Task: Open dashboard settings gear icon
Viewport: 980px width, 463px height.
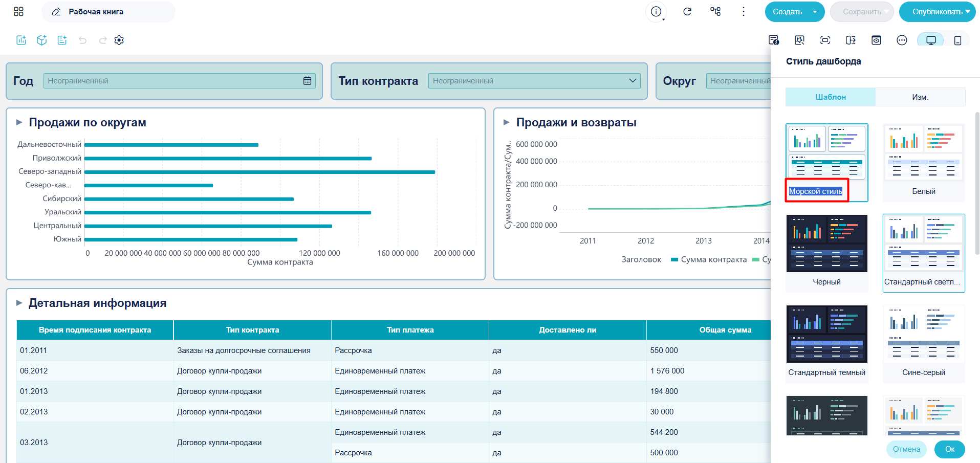Action: pyautogui.click(x=119, y=40)
